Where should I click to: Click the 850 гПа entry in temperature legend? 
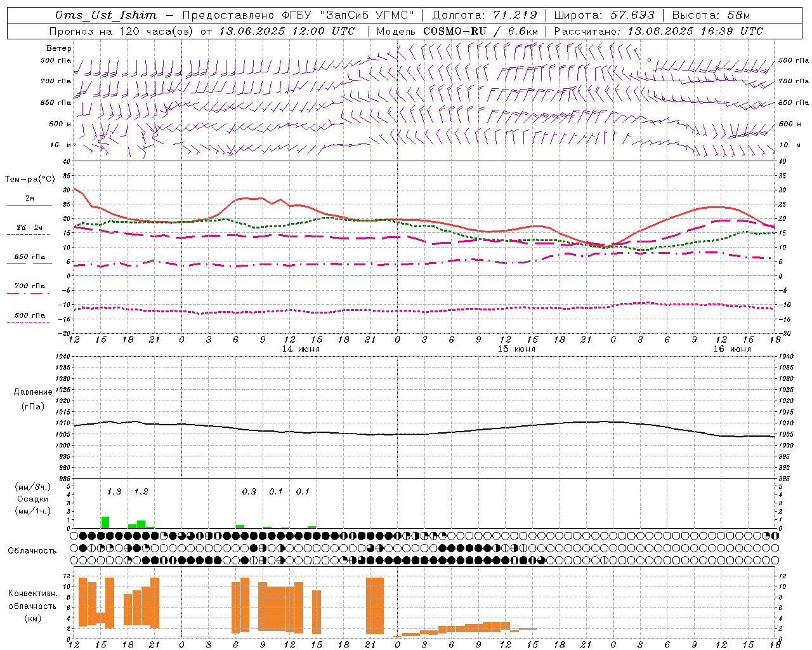pos(30,256)
